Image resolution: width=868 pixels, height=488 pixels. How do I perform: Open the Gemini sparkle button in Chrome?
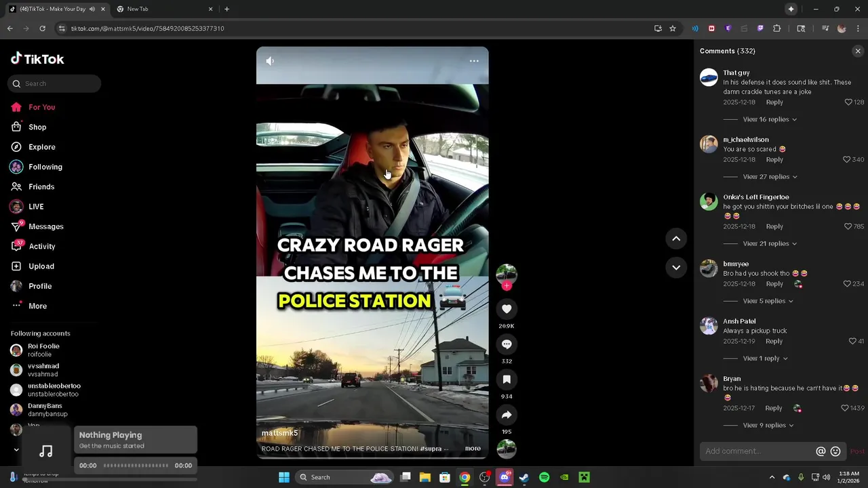click(791, 9)
